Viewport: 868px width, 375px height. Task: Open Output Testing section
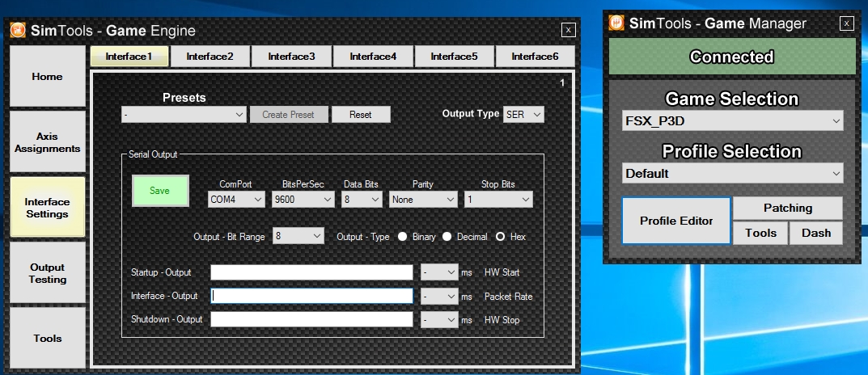pyautogui.click(x=48, y=272)
